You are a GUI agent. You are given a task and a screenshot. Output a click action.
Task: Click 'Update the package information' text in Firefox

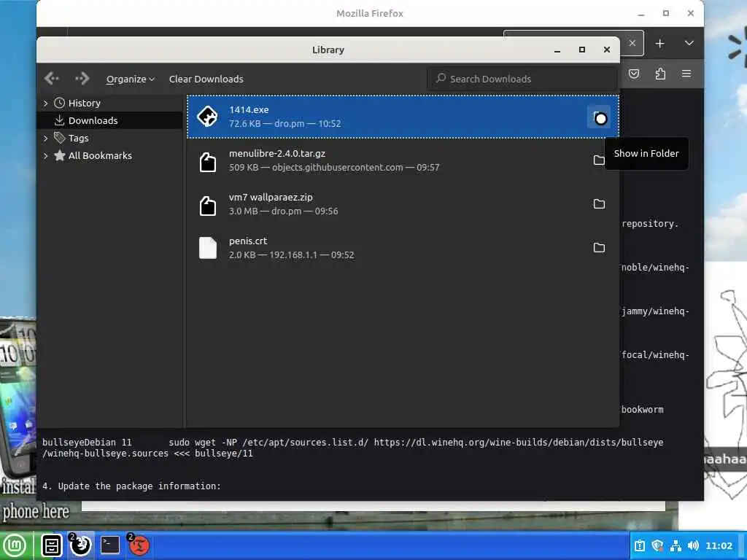click(139, 486)
